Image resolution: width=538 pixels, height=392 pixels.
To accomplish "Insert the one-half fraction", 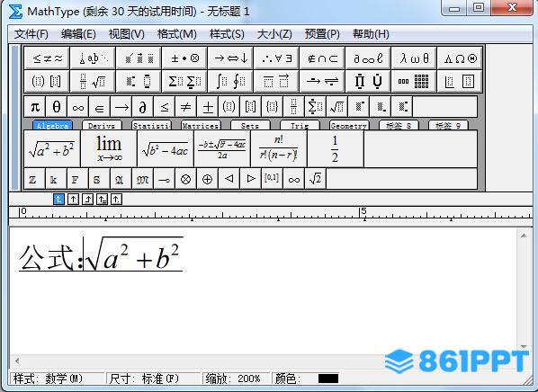I will (x=336, y=149).
